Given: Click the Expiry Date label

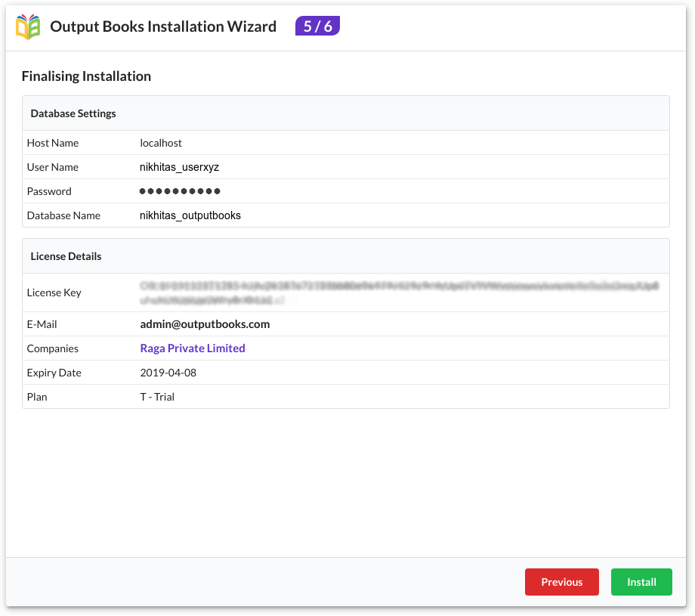Looking at the screenshot, I should (x=54, y=373).
